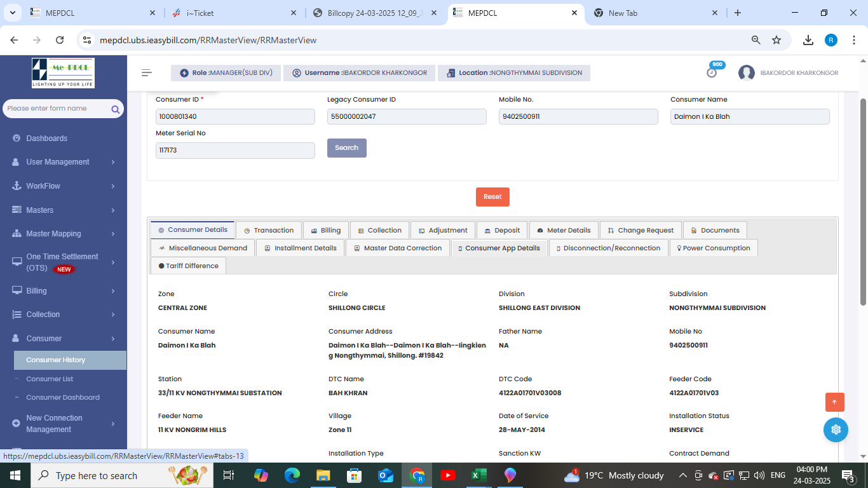The height and width of the screenshot is (488, 868).
Task: Click the red Reset button
Action: 492,197
